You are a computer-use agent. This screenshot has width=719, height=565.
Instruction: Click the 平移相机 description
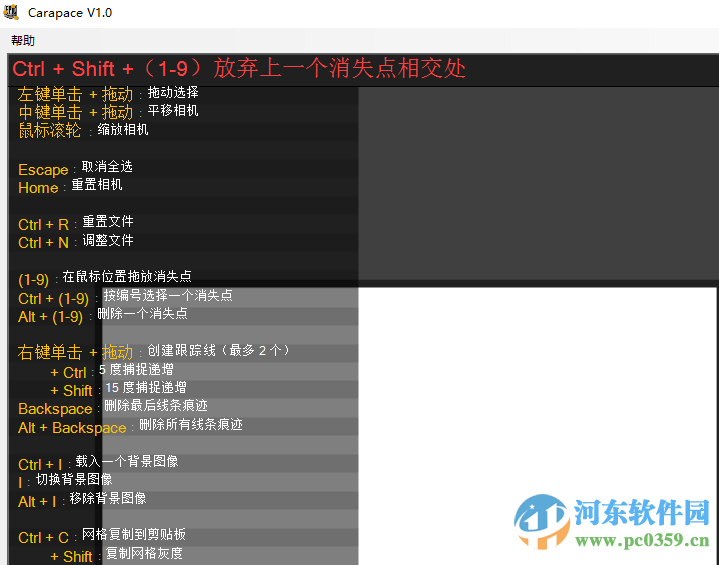(x=173, y=111)
